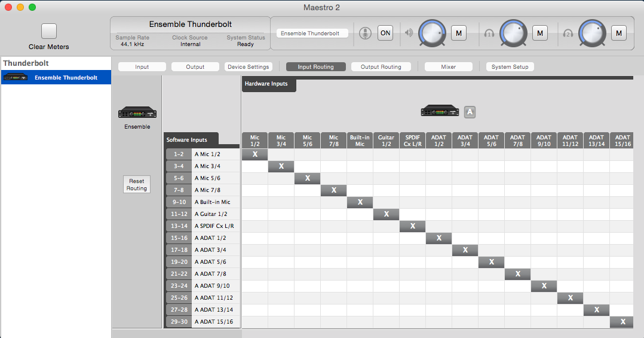Toggle routing X for SPDIF Cx L/R row
The width and height of the screenshot is (644, 338).
point(413,226)
